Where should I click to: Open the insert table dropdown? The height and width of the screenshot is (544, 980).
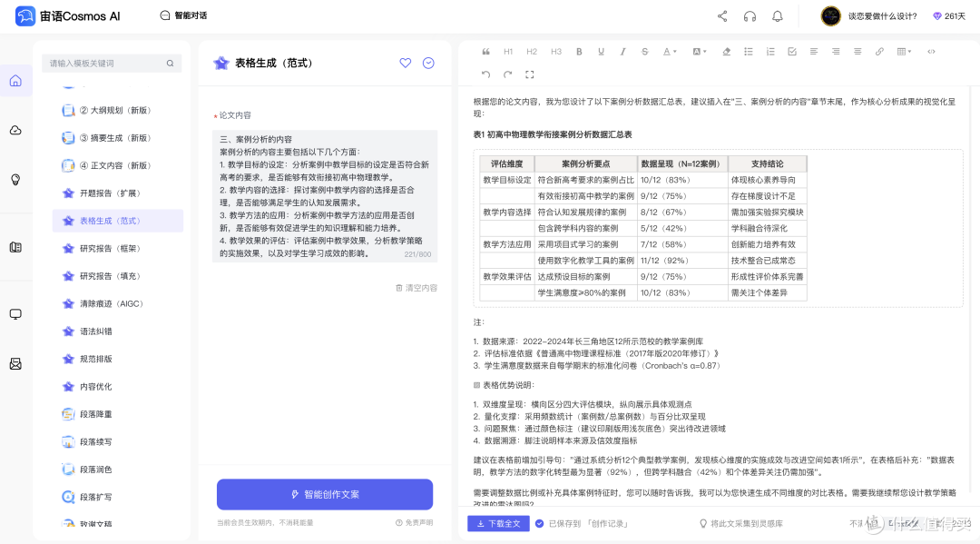(x=904, y=52)
